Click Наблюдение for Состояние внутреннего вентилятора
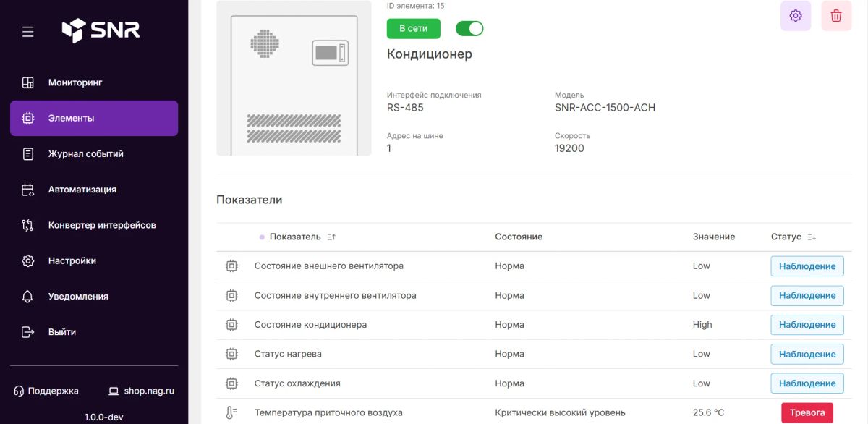The height and width of the screenshot is (424, 868). point(807,295)
